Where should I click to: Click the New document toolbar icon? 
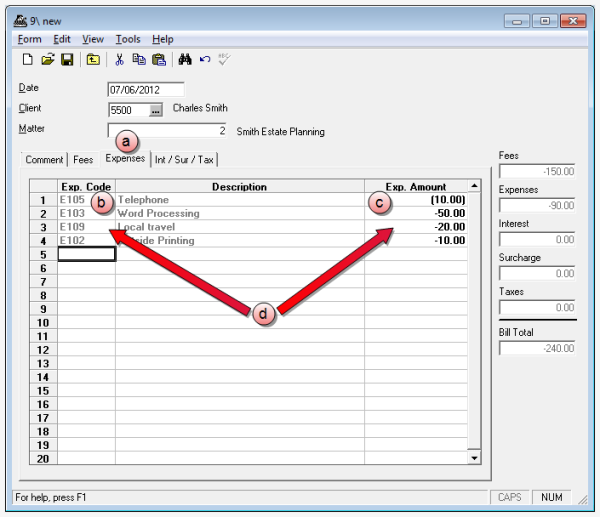coord(28,60)
